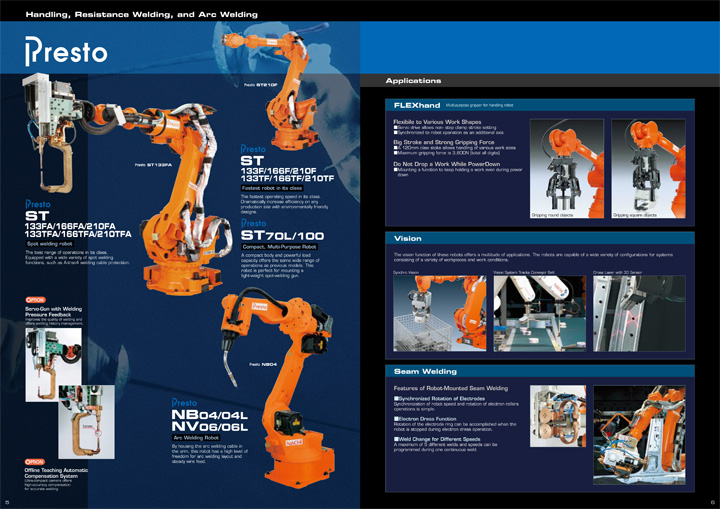This screenshot has width=720, height=509.
Task: Open the seam welding robot on car body photo
Action: pos(639,435)
